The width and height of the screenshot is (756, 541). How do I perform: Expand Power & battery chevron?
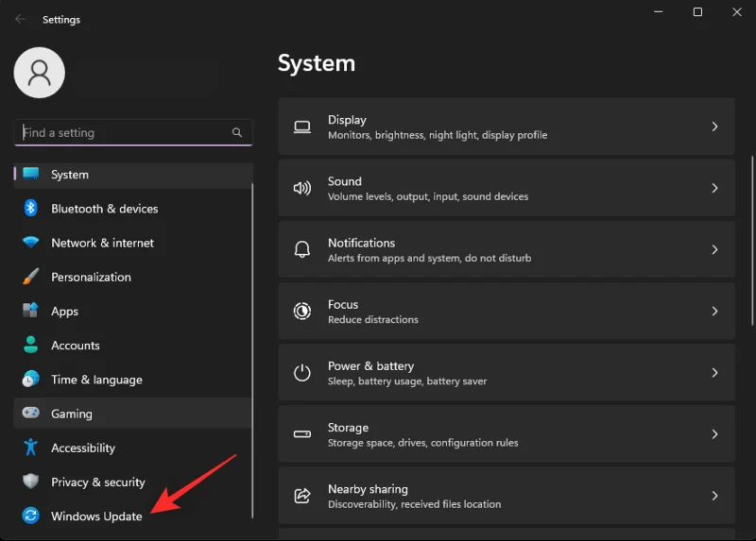point(714,373)
